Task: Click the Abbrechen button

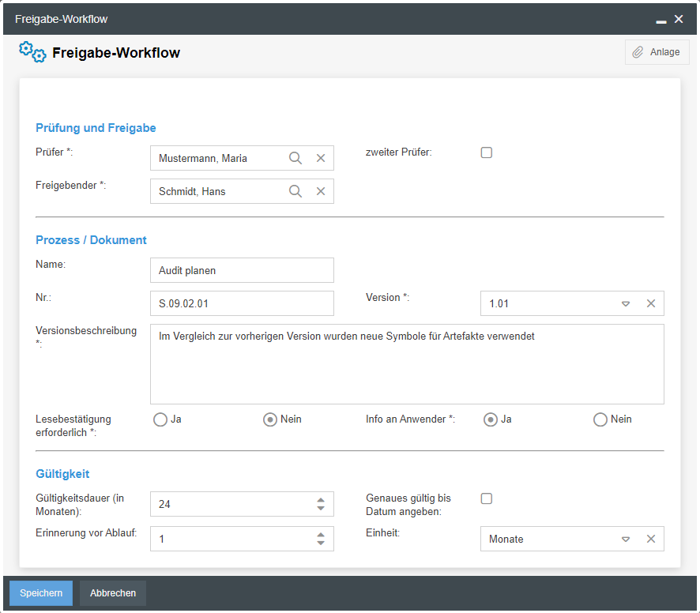Action: point(113,593)
